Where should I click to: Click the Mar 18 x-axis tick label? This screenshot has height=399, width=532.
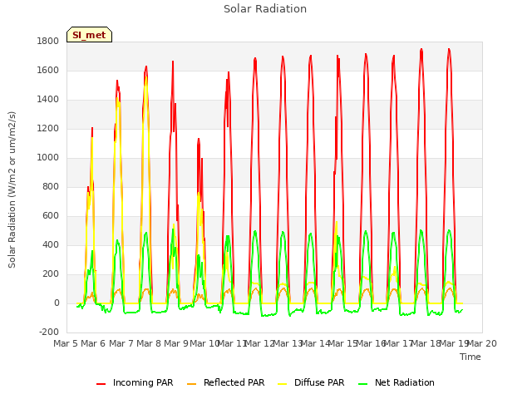(x=426, y=343)
